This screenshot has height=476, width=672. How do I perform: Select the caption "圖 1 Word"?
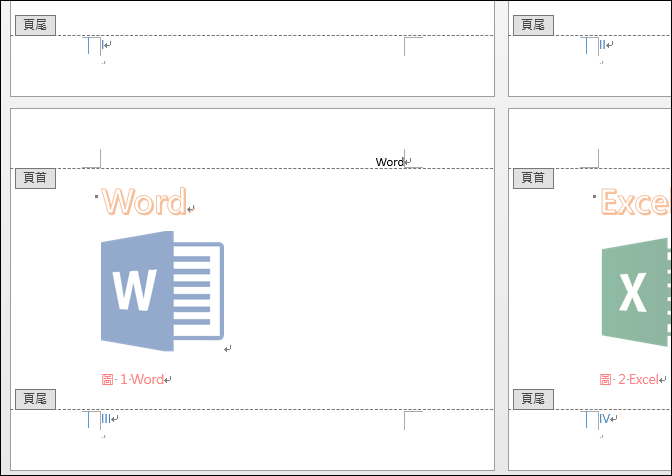click(133, 380)
